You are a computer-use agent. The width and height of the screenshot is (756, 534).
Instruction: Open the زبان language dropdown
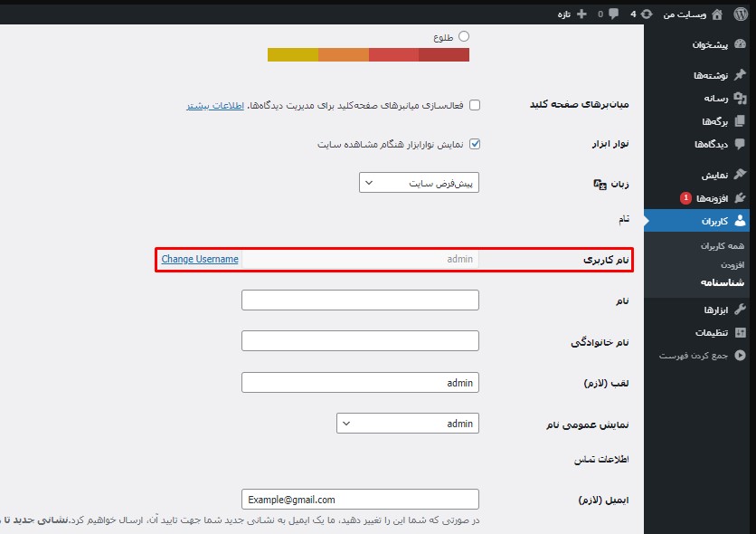point(419,183)
